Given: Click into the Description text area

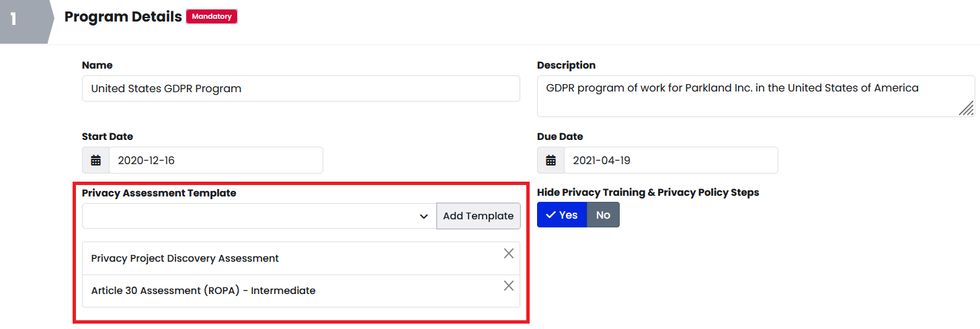Looking at the screenshot, I should (756, 96).
